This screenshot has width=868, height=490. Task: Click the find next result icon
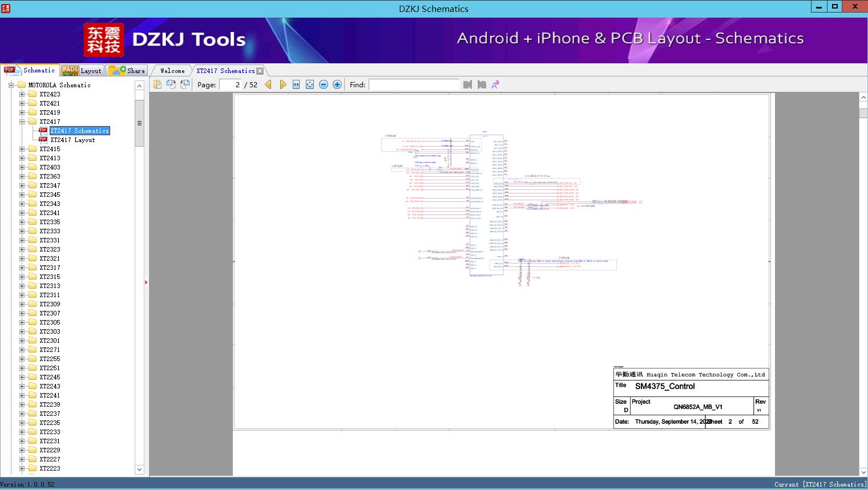pyautogui.click(x=482, y=84)
